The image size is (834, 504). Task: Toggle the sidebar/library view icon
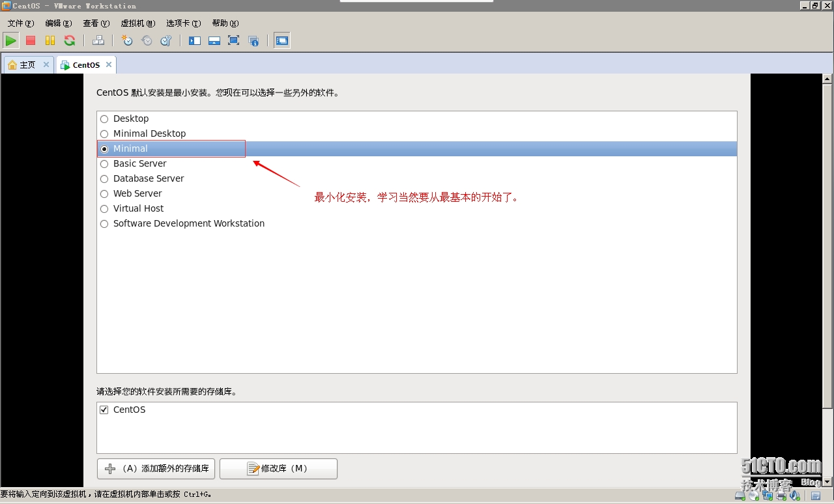click(x=195, y=40)
